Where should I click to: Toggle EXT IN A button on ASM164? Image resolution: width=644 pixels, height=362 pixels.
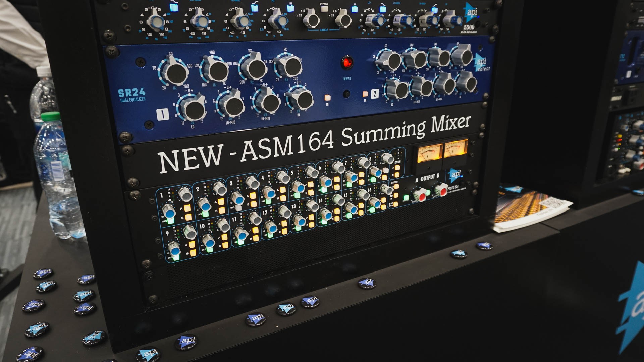[397, 167]
